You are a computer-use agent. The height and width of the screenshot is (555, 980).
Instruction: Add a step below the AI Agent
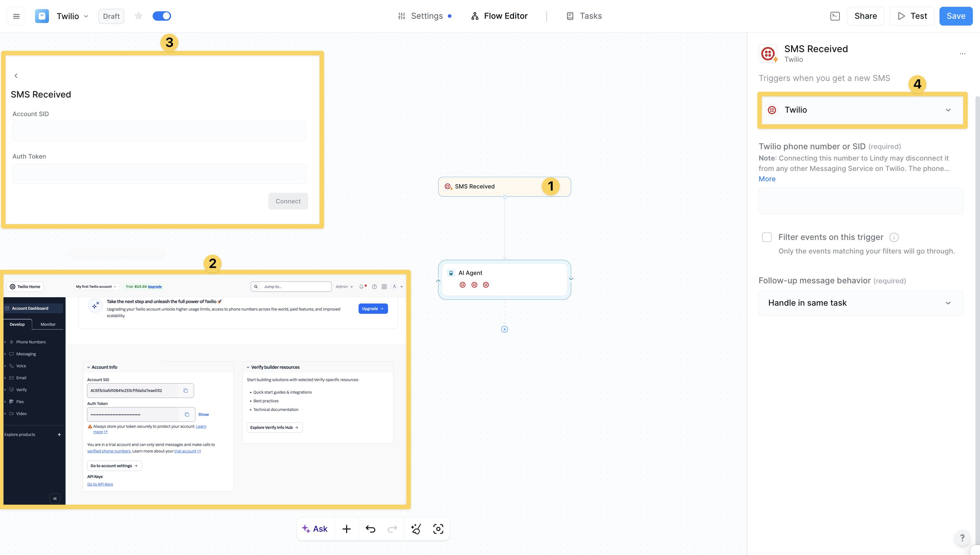coord(504,329)
